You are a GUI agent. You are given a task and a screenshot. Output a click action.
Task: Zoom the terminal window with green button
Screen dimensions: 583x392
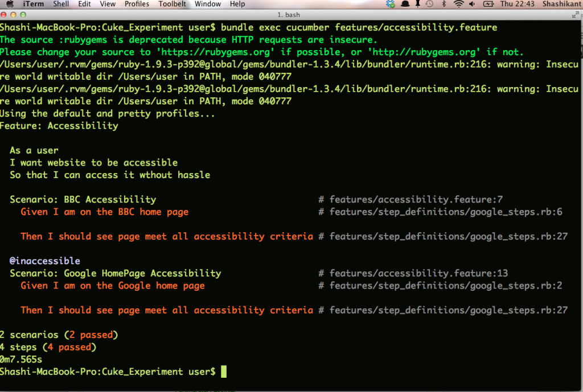point(23,15)
